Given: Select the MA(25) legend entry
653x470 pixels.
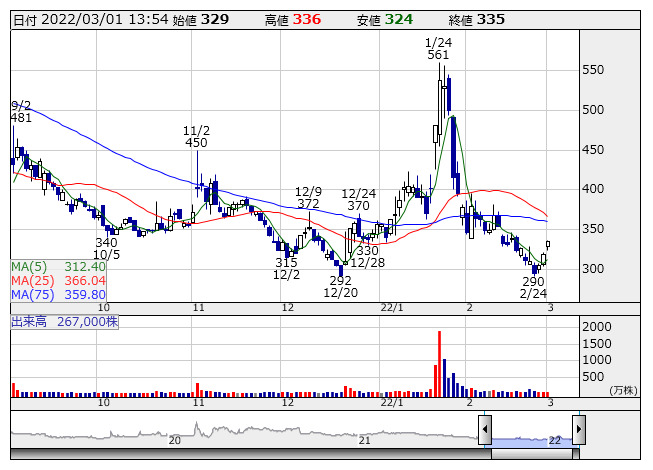Looking at the screenshot, I should [58, 281].
